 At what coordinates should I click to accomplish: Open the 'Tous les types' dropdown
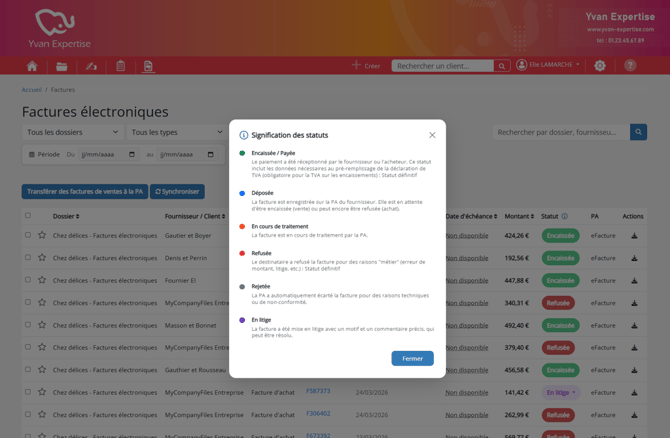coord(176,132)
